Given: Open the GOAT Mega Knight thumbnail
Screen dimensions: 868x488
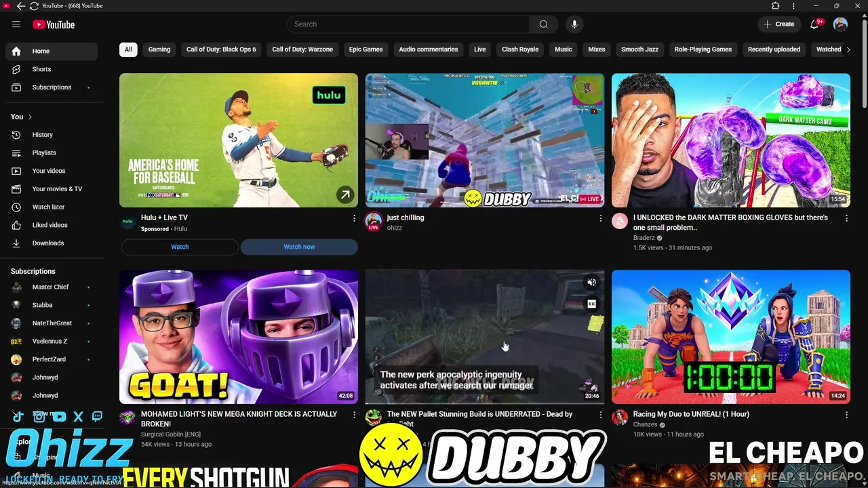Looking at the screenshot, I should (239, 337).
